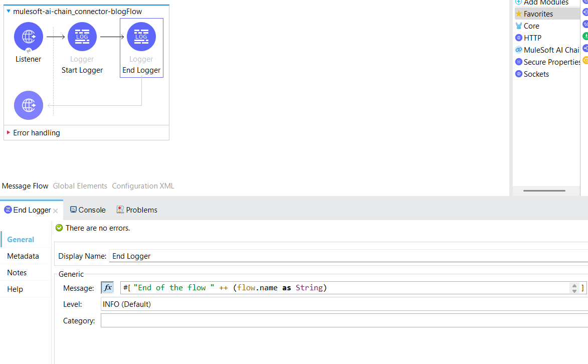Close the End Logger properties tab
Screen dimensions: 588x364
click(56, 211)
